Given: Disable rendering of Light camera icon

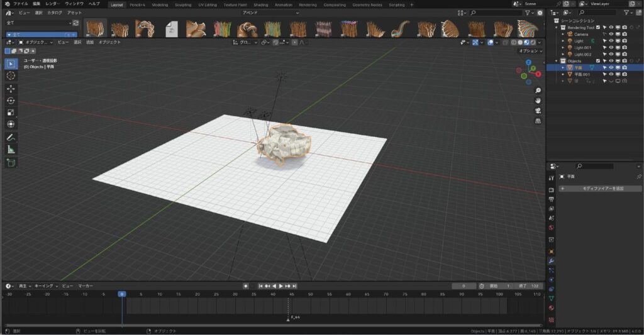Looking at the screenshot, I should [625, 41].
